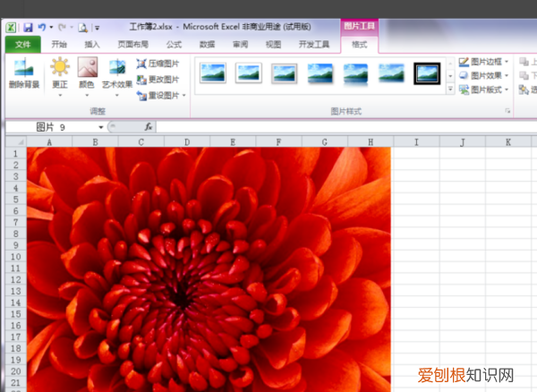Apply the sixth soft-edge picture style
The height and width of the screenshot is (392, 537).
(x=391, y=73)
